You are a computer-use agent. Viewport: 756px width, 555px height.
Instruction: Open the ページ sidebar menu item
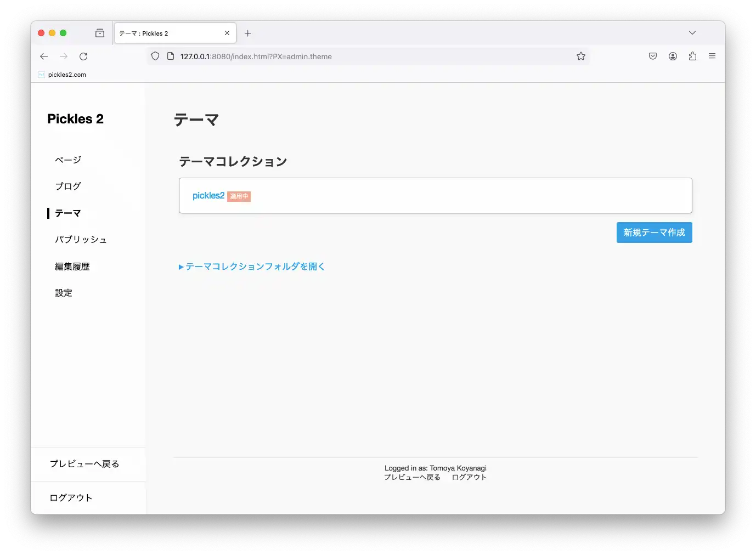pyautogui.click(x=68, y=160)
